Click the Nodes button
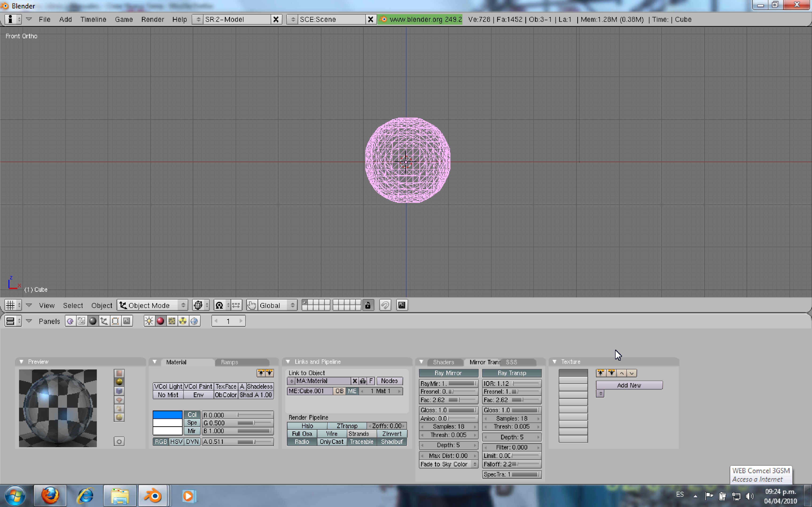812x507 pixels. pos(389,381)
